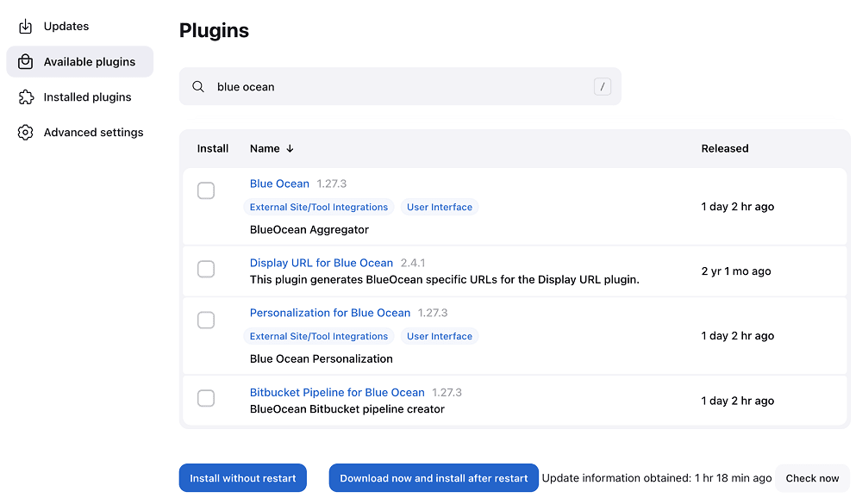Click the External Site/Tool Integrations tag
The width and height of the screenshot is (862, 504).
click(319, 207)
